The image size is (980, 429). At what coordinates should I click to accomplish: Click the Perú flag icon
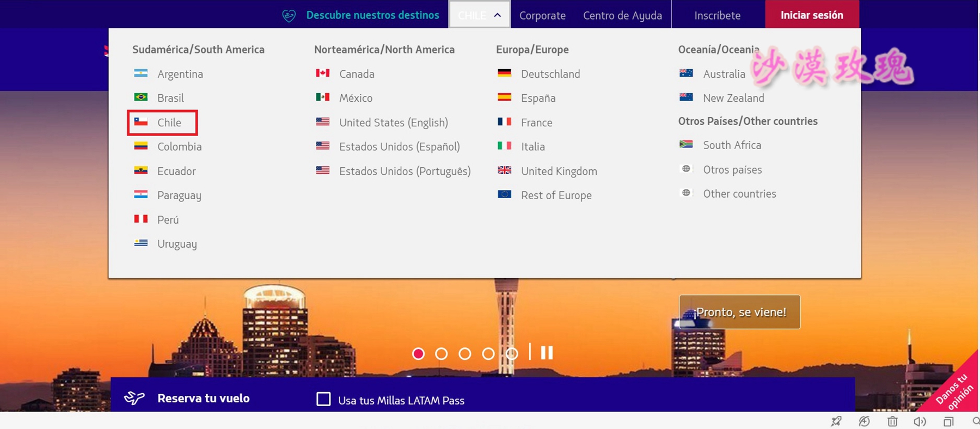(x=141, y=219)
